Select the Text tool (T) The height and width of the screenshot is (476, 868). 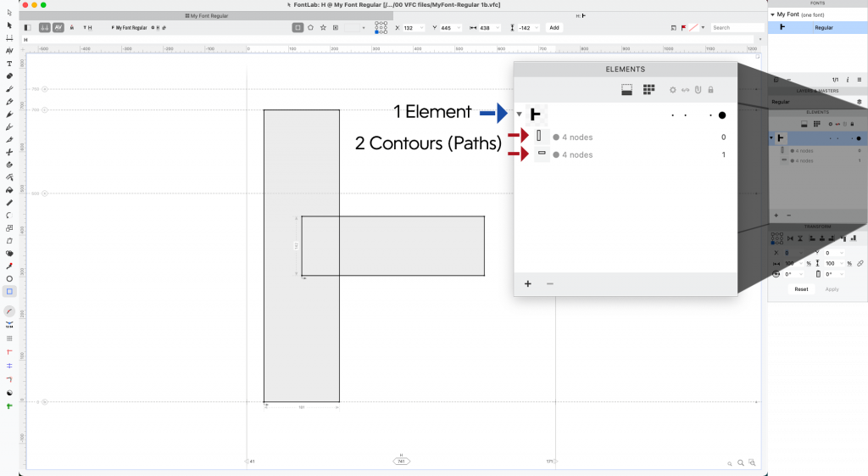point(9,63)
